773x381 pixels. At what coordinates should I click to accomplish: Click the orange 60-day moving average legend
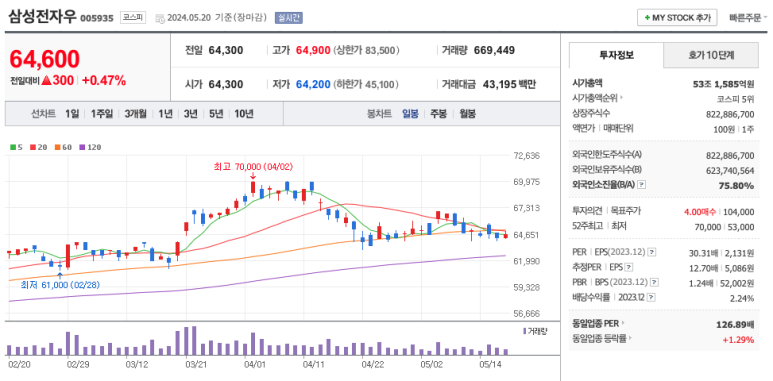tap(62, 147)
